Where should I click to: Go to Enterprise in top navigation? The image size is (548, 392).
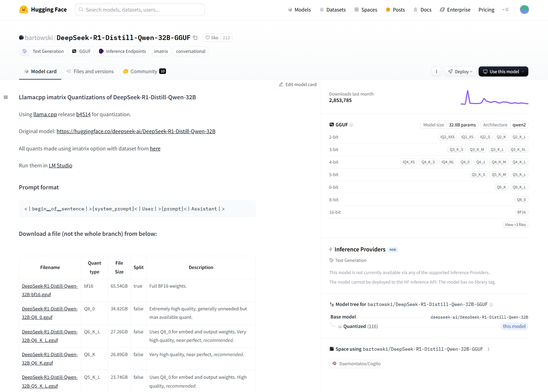(455, 9)
